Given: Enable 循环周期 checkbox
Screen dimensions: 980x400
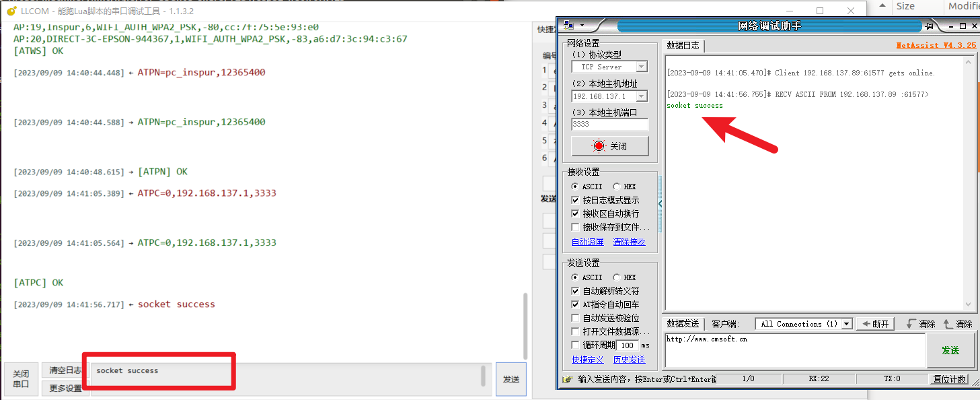Looking at the screenshot, I should pyautogui.click(x=575, y=345).
